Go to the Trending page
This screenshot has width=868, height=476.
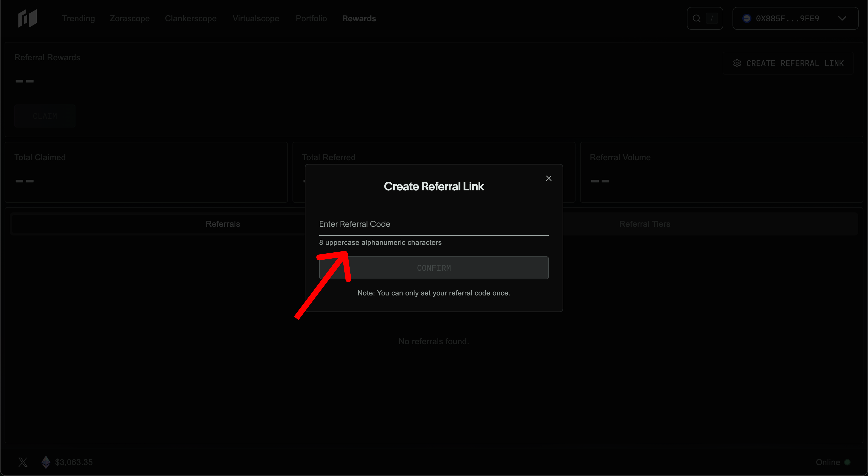pyautogui.click(x=79, y=19)
